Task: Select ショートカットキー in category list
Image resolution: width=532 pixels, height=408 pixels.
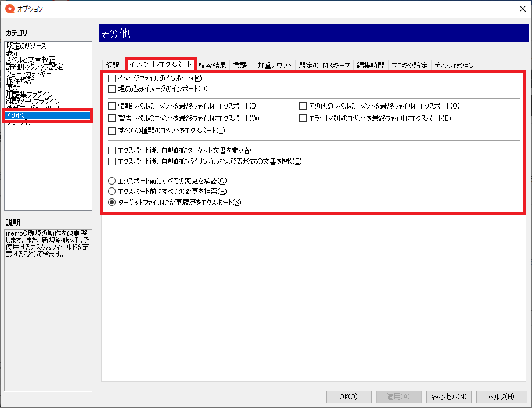Action: pos(29,74)
